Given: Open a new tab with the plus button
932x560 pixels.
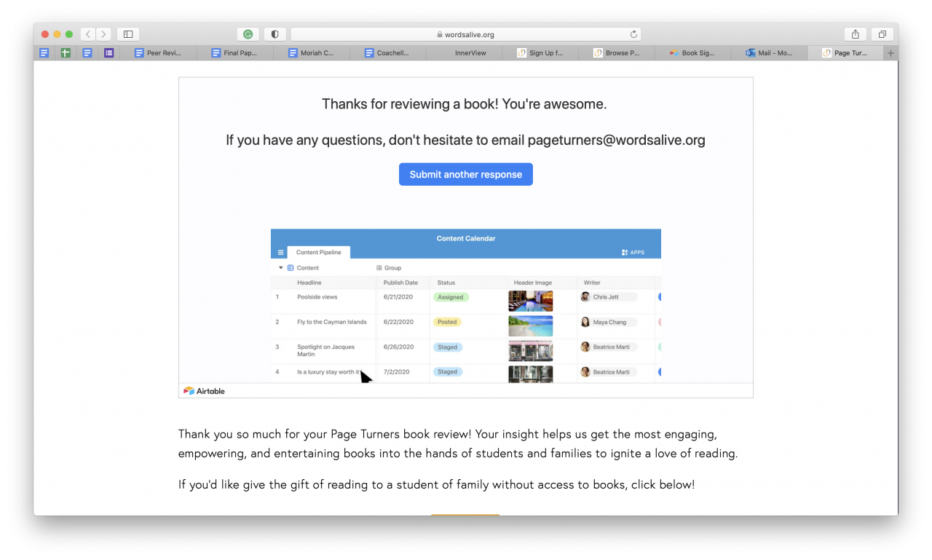Looking at the screenshot, I should click(890, 53).
